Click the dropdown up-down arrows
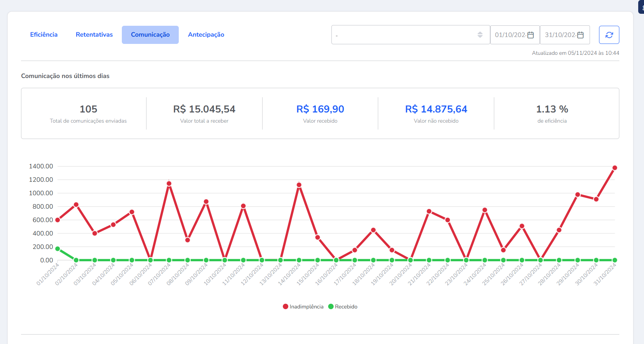This screenshot has height=344, width=644. [480, 35]
